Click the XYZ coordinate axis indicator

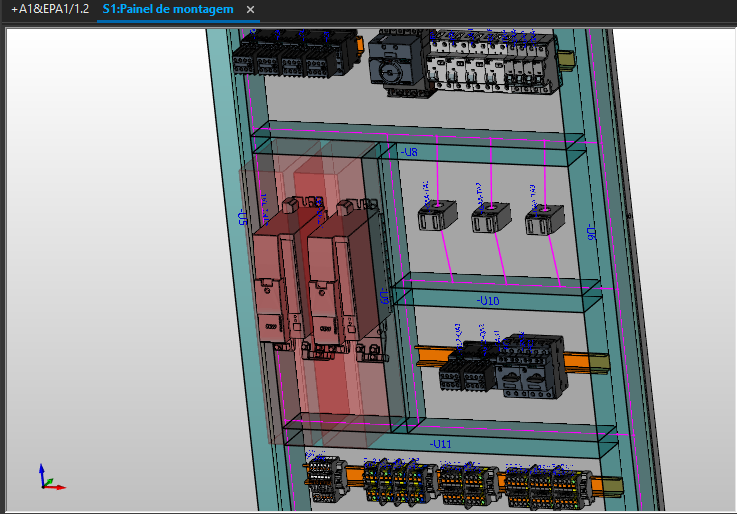49,477
